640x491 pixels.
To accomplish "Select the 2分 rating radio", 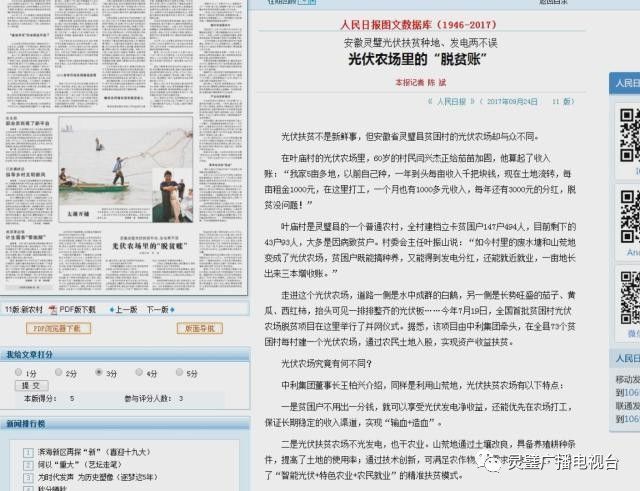I will (x=58, y=372).
